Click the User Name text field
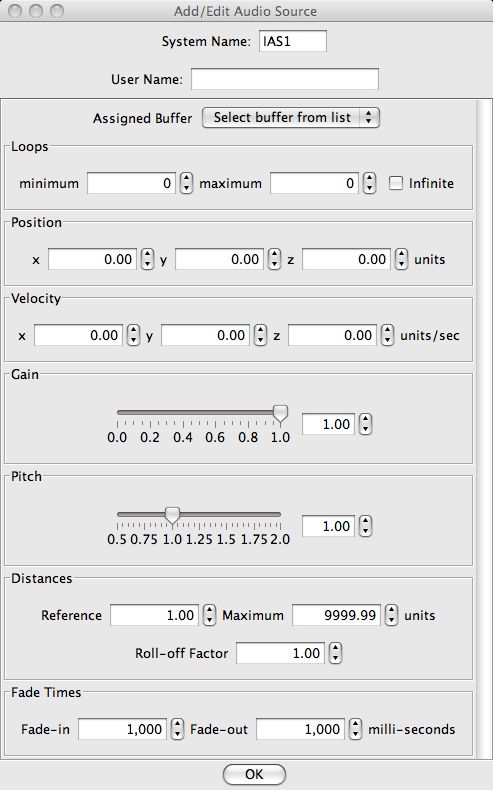Viewport: 493px width, 790px height. [x=285, y=79]
